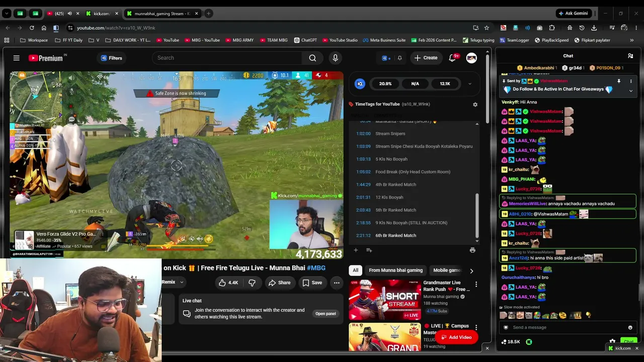
Task: Switch to the munnabhai_gaming Stream tab
Action: [162, 14]
